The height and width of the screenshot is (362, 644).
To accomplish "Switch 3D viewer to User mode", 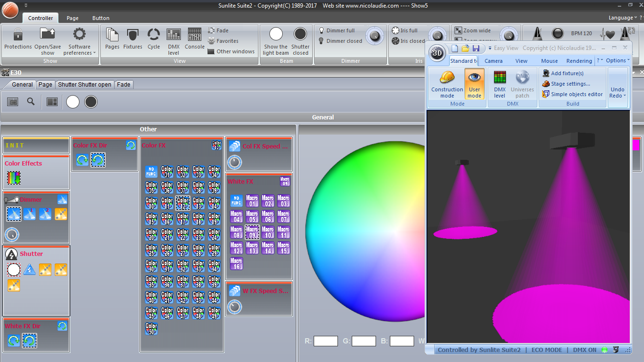I will (x=474, y=83).
